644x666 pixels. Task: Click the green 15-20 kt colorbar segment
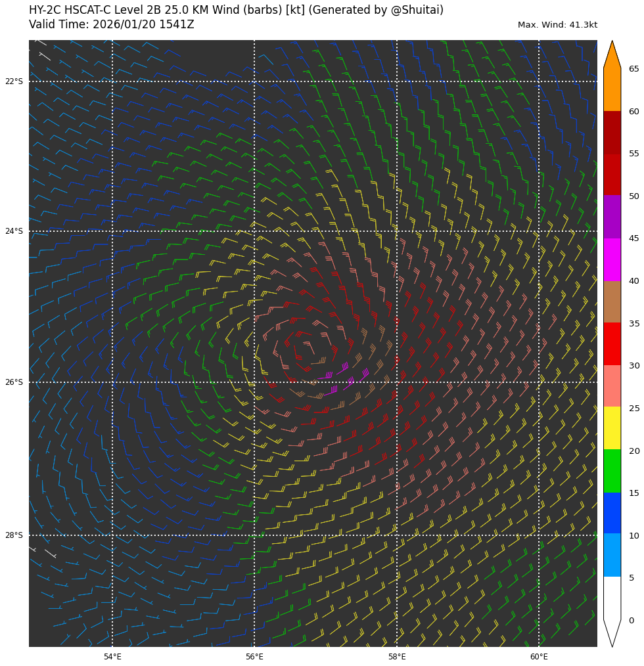[x=612, y=471]
